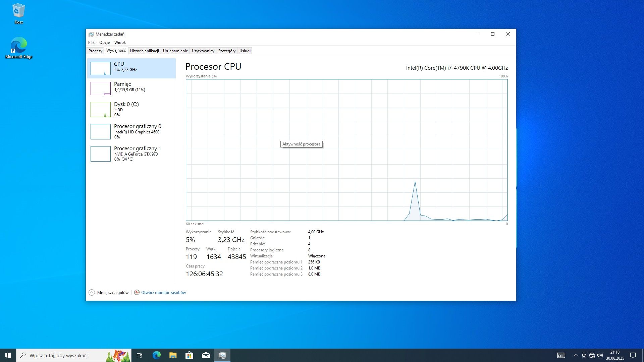Click Task Manager taskbar button
The width and height of the screenshot is (644, 362).
coord(222,355)
